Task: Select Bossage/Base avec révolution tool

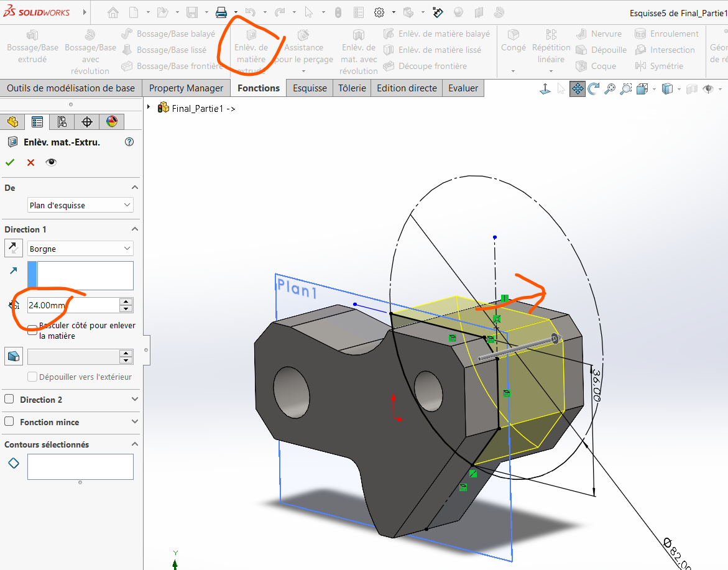Action: click(91, 52)
